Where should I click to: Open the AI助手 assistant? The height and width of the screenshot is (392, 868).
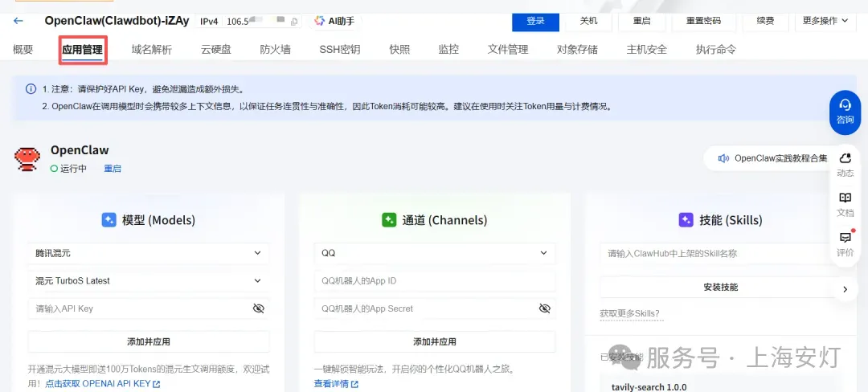334,21
